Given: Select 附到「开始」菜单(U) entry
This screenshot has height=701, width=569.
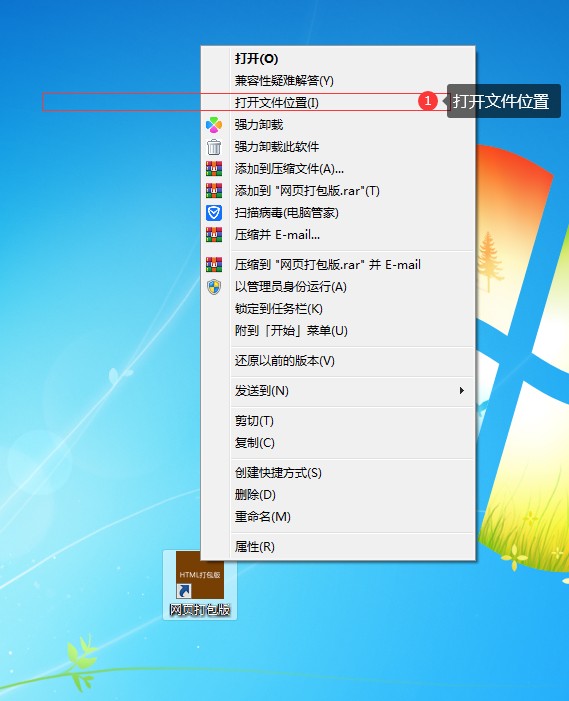Looking at the screenshot, I should 338,330.
